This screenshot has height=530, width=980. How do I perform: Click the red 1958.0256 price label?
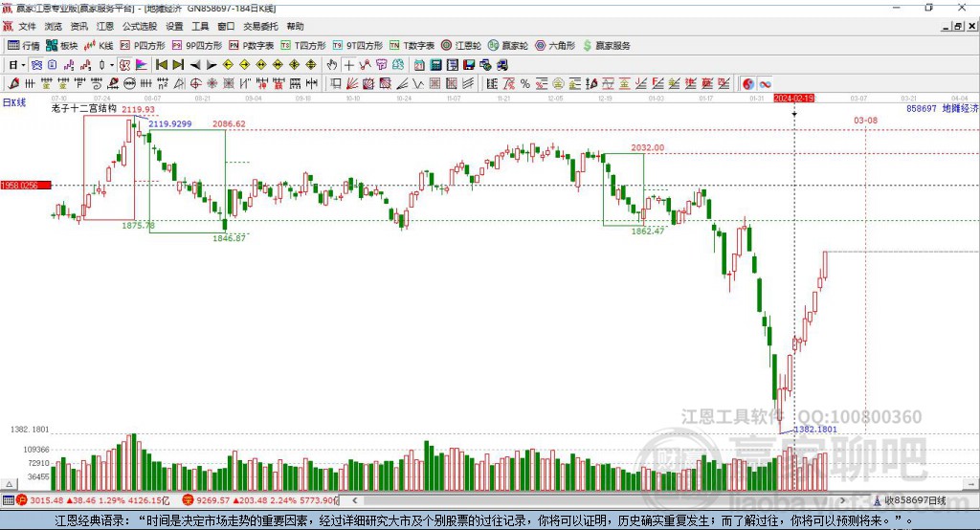coord(26,185)
